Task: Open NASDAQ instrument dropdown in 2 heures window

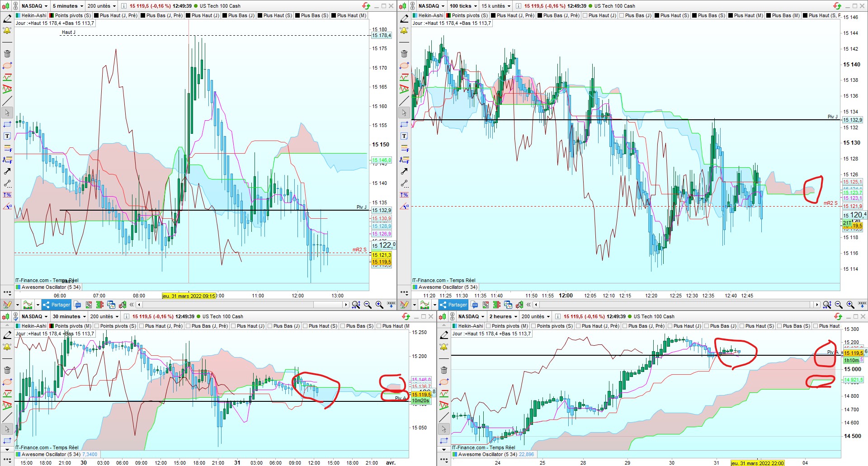Action: [x=471, y=316]
